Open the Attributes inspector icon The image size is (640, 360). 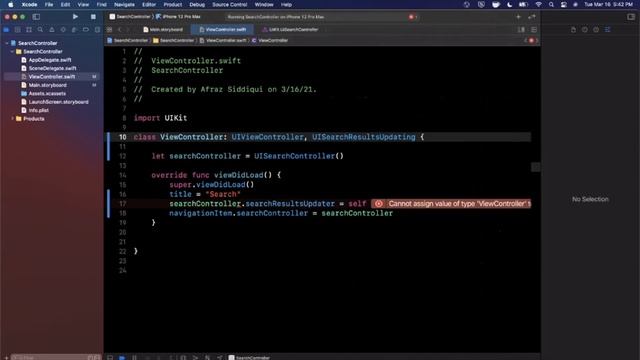pos(607,30)
